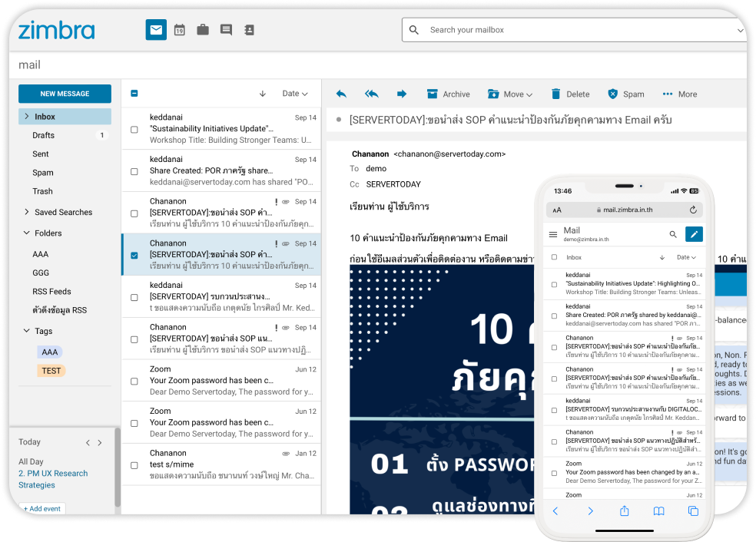Tap the phone search icon
The image size is (756, 542).
coord(673,234)
